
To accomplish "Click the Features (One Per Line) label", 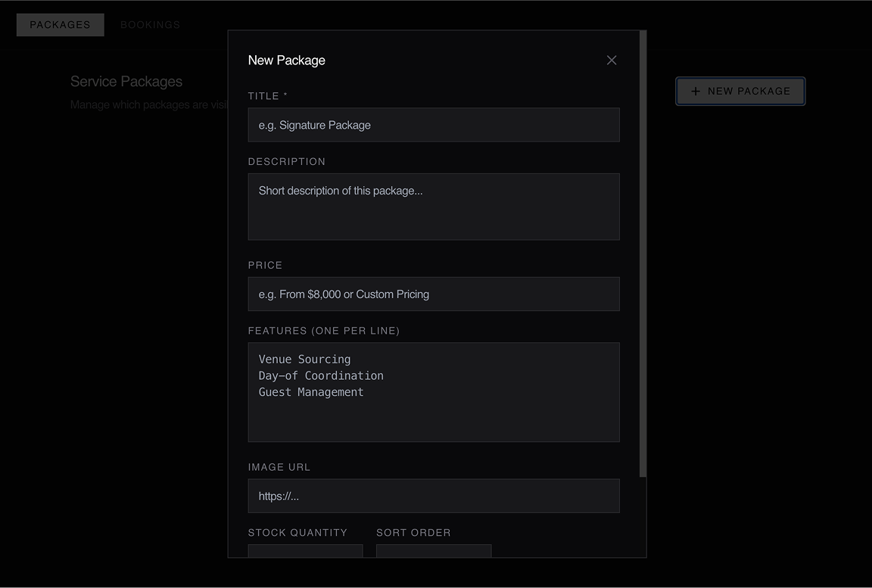I will (x=323, y=331).
